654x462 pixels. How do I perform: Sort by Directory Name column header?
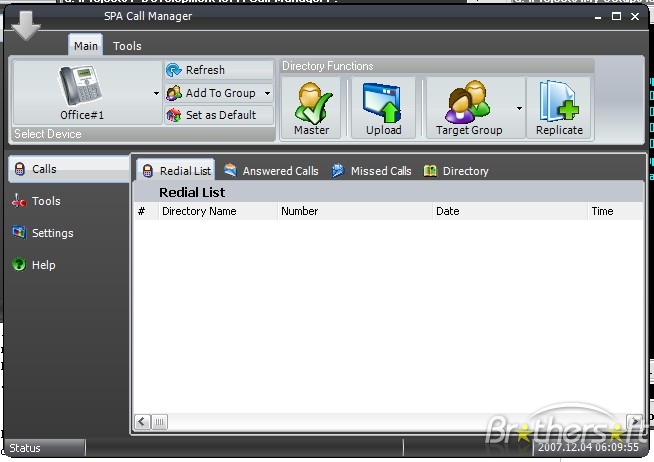pyautogui.click(x=218, y=211)
